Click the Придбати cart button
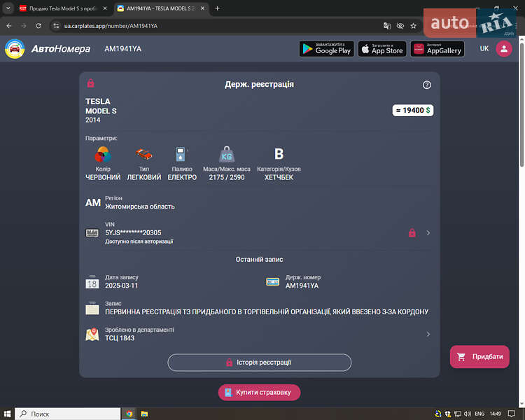The height and width of the screenshot is (420, 525). click(479, 357)
